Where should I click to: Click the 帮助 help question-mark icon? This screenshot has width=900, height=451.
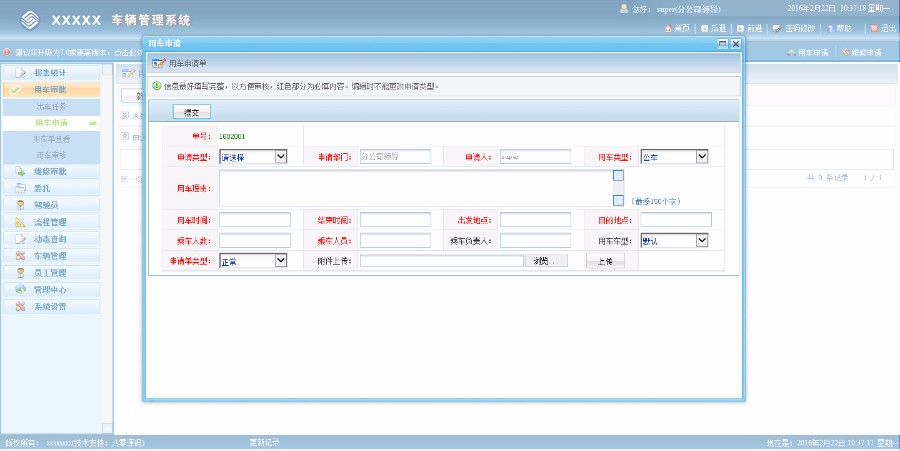pyautogui.click(x=830, y=28)
